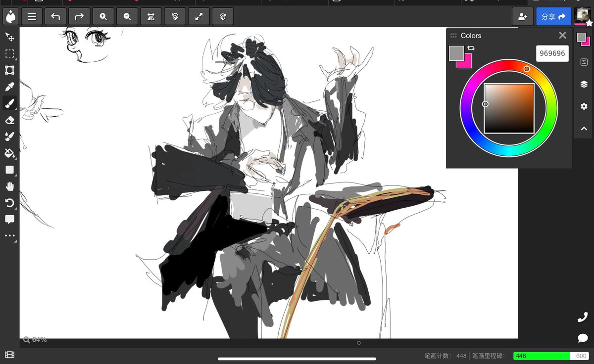Select the rectangular Selection tool
Viewport: 594px width, 364px height.
(x=9, y=53)
